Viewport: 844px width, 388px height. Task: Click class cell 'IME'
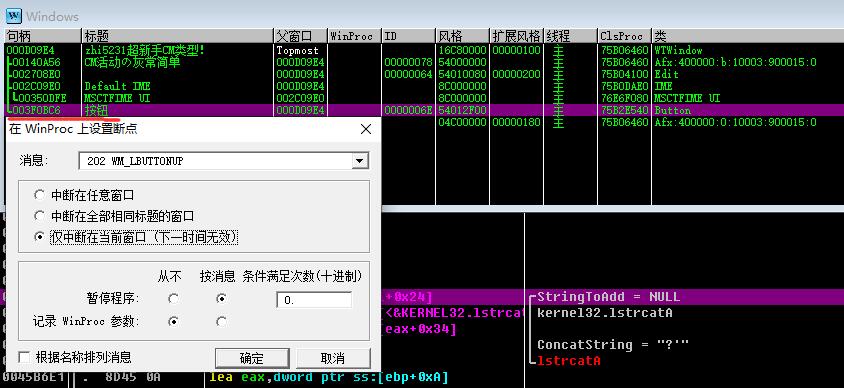tap(663, 86)
